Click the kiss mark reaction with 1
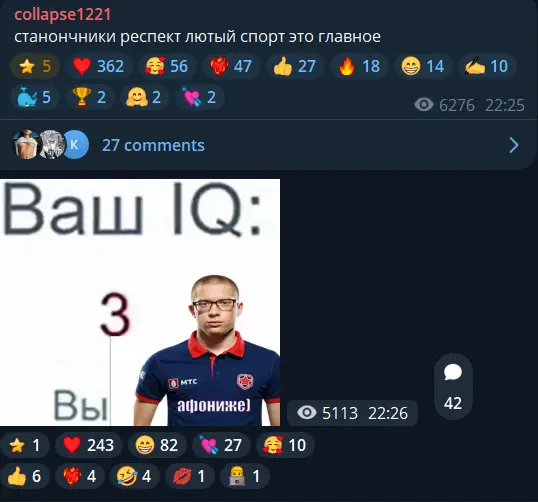Viewport: 538px width, 502px height. pyautogui.click(x=190, y=476)
